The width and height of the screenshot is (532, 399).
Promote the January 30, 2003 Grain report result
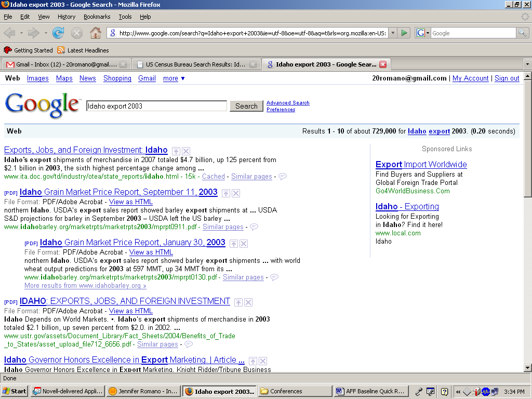234,244
